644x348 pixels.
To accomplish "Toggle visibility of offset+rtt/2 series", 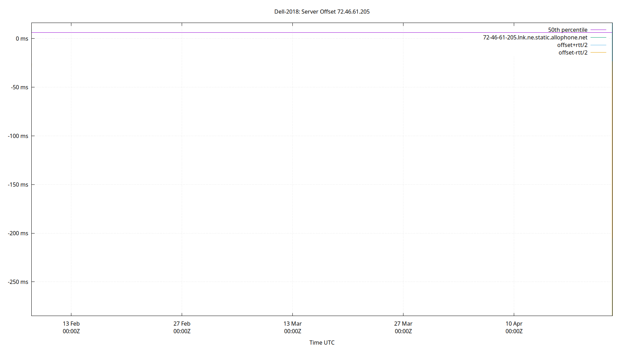I will (572, 45).
